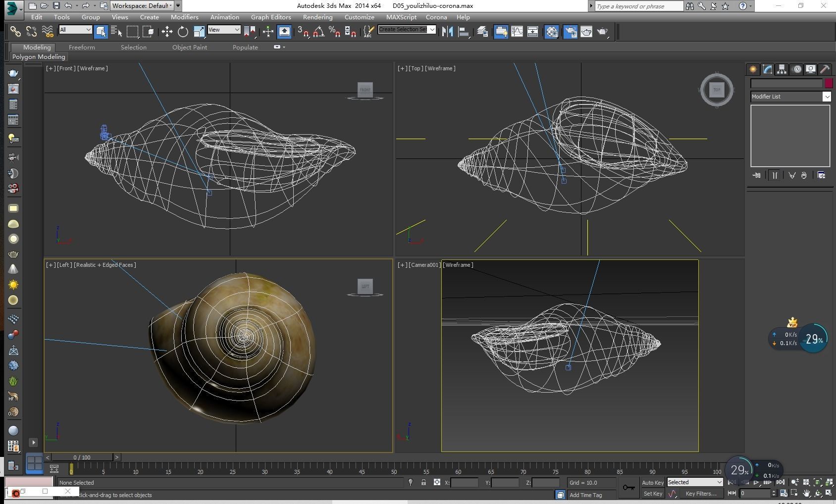
Task: Expand the ribbon options dropdown arrow
Action: (x=284, y=47)
